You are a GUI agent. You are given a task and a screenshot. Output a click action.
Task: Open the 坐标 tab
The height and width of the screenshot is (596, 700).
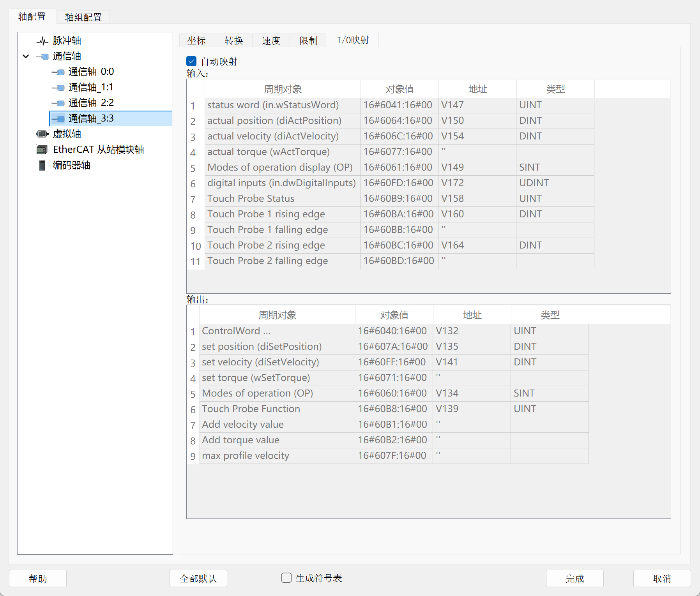pyautogui.click(x=196, y=41)
